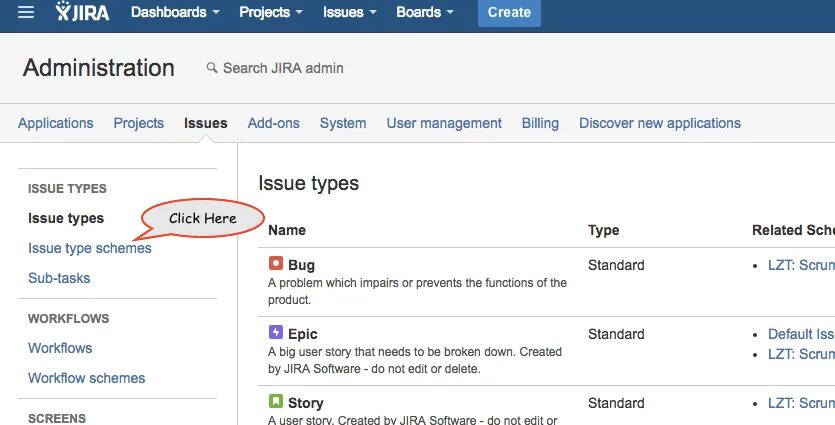The height and width of the screenshot is (425, 835).
Task: Click the WORKFLOWS section header
Action: (x=69, y=318)
